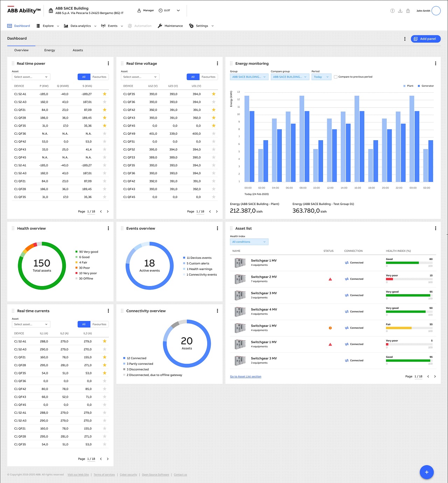Open the Data analytics menu
The image size is (448, 483).
(80, 26)
